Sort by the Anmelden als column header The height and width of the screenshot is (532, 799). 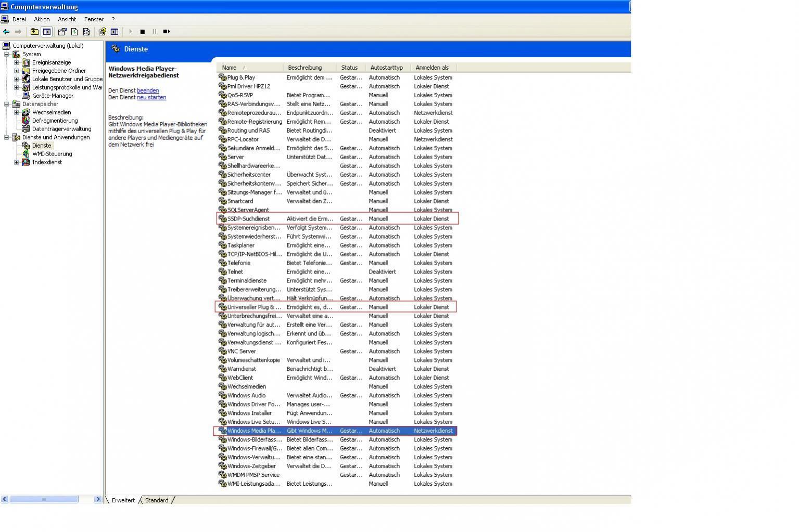(434, 68)
